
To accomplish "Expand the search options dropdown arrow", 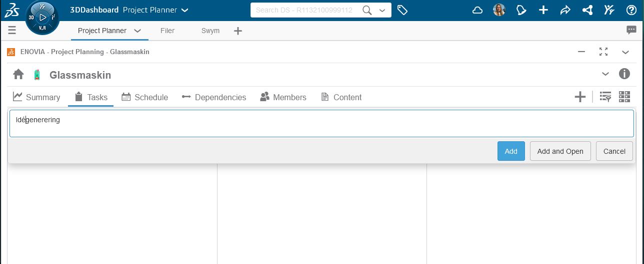I will 382,10.
